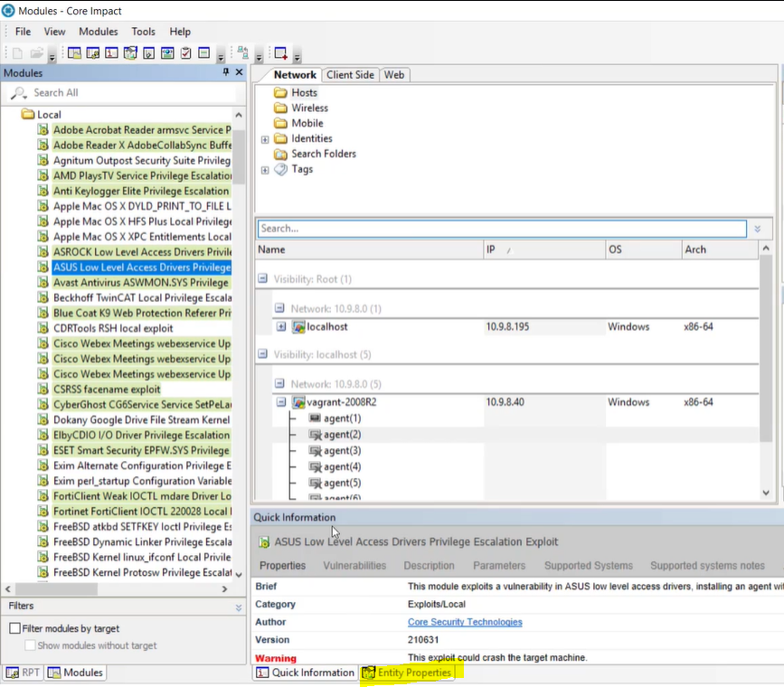Collapse the Filters section chevron
The image size is (784, 687).
(239, 607)
